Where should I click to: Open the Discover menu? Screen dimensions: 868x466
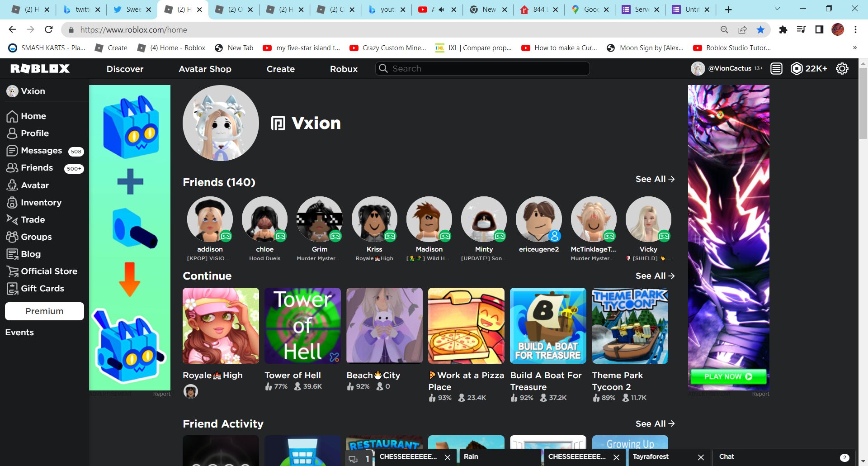pyautogui.click(x=125, y=69)
